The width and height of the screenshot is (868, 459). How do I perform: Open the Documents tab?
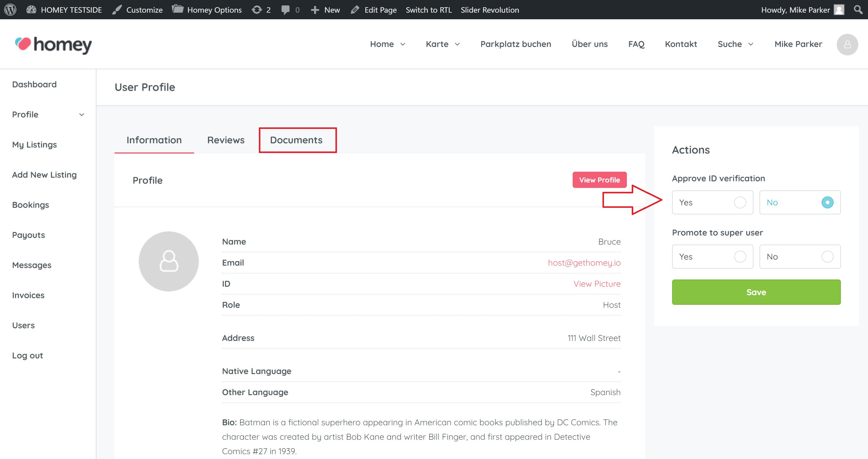(296, 140)
